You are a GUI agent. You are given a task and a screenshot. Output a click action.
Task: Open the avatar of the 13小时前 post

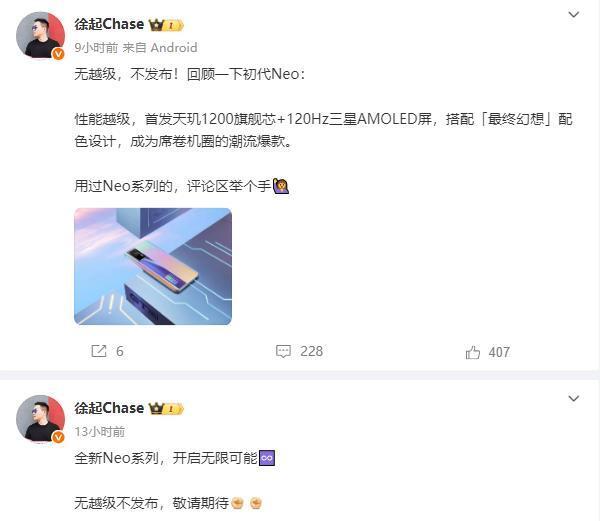coord(41,419)
